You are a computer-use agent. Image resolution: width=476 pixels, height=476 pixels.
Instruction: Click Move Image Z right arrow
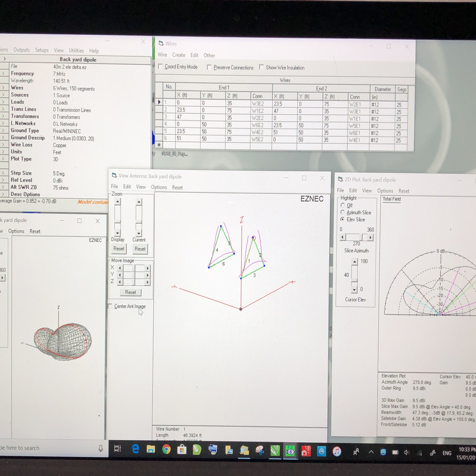[147, 282]
